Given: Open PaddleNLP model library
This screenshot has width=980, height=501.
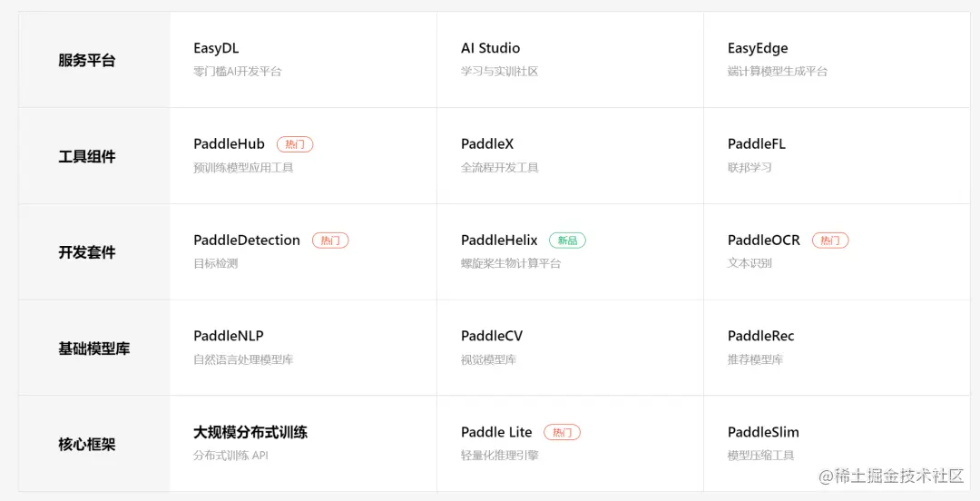Looking at the screenshot, I should pyautogui.click(x=229, y=336).
